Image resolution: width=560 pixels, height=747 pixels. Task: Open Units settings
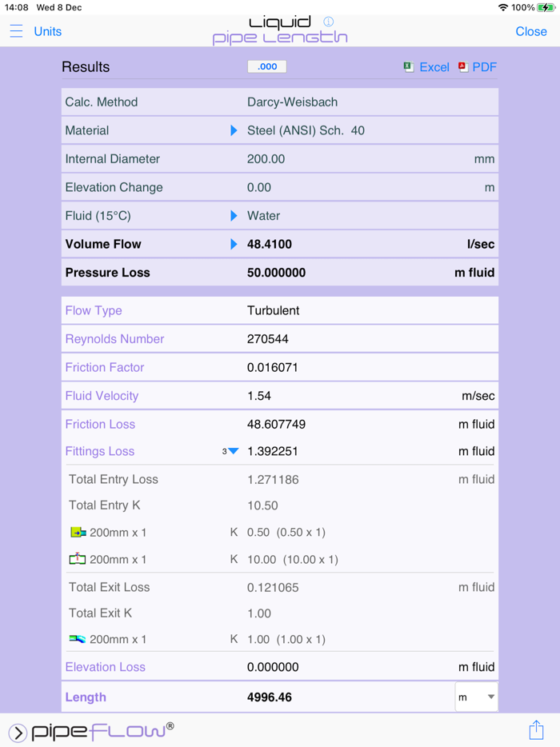point(48,31)
